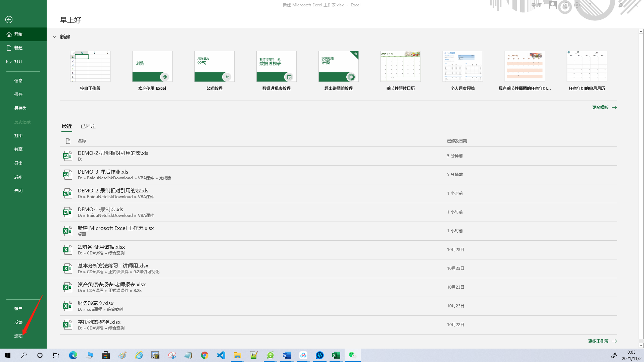Screen dimensions: 644x362
Task: Follow the 更多模板 link
Action: tap(604, 108)
